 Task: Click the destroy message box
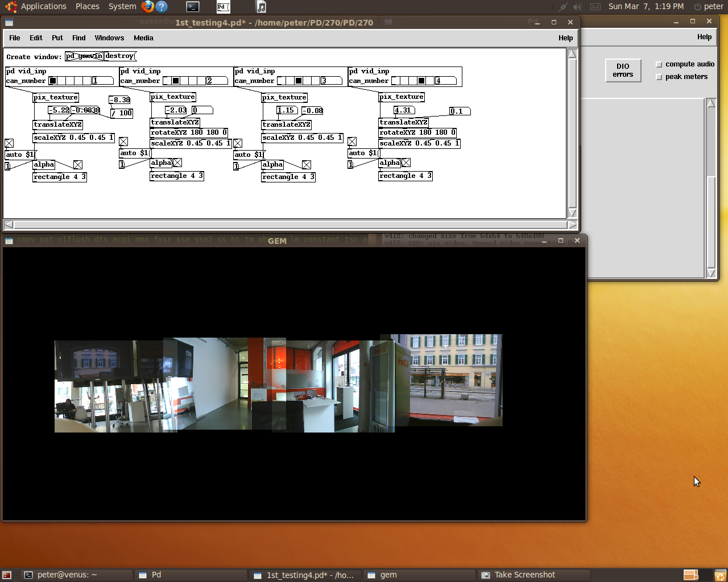[x=121, y=56]
